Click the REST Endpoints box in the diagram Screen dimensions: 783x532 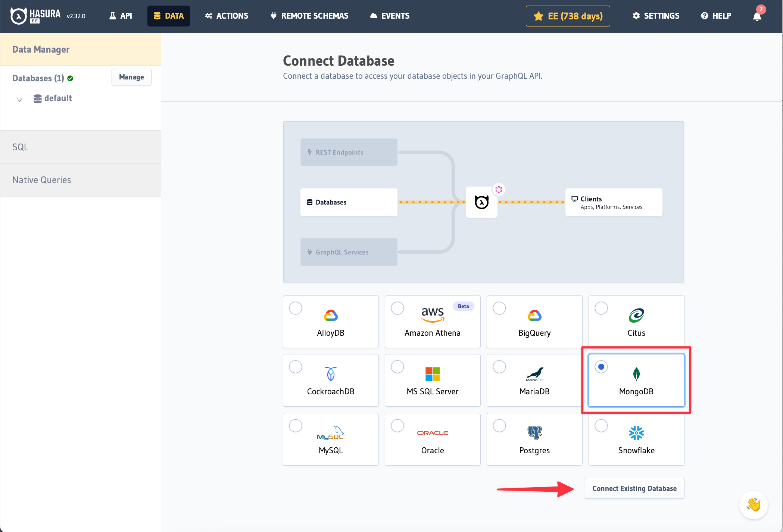tap(349, 152)
